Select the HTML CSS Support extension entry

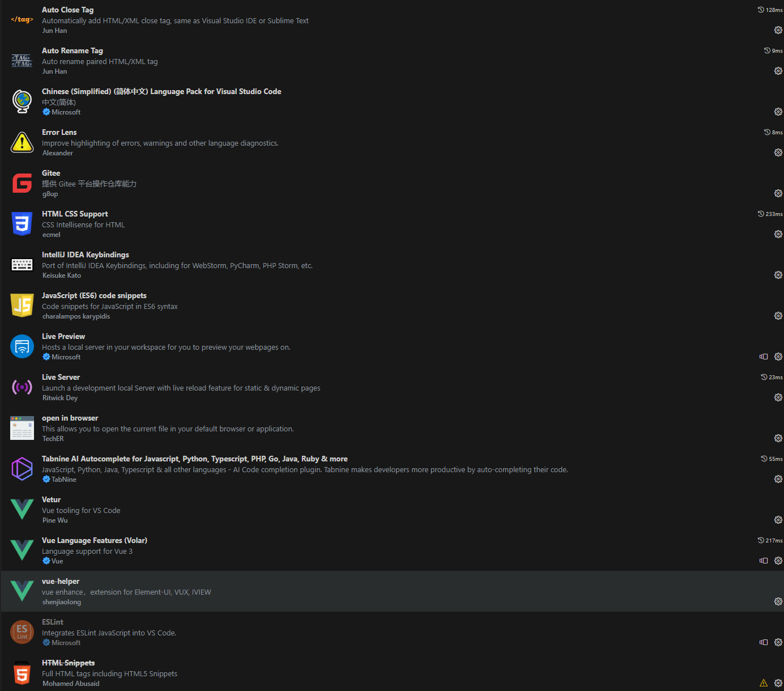[x=392, y=224]
